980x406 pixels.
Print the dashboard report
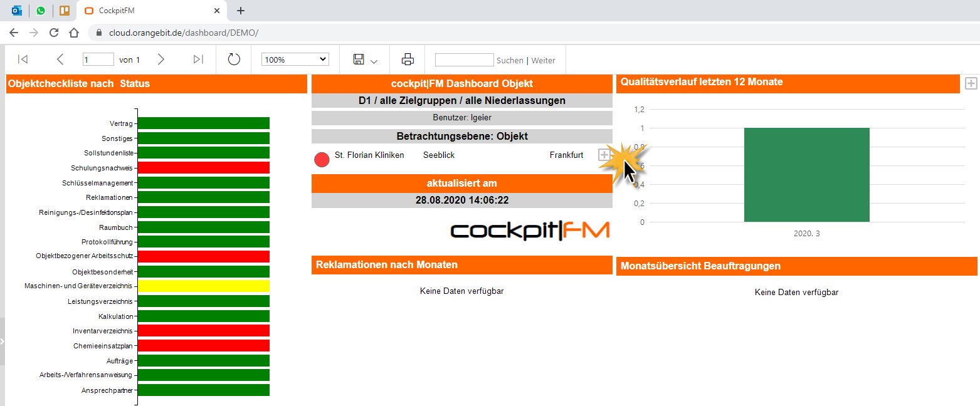click(408, 60)
